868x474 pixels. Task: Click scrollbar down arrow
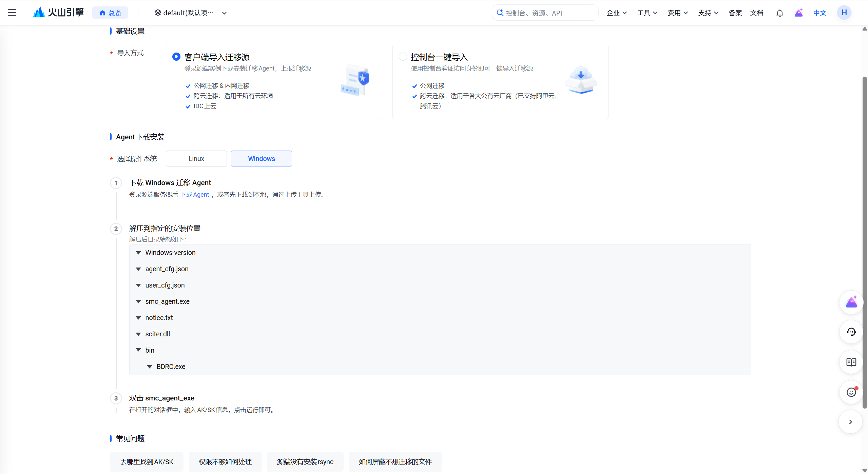click(x=865, y=470)
